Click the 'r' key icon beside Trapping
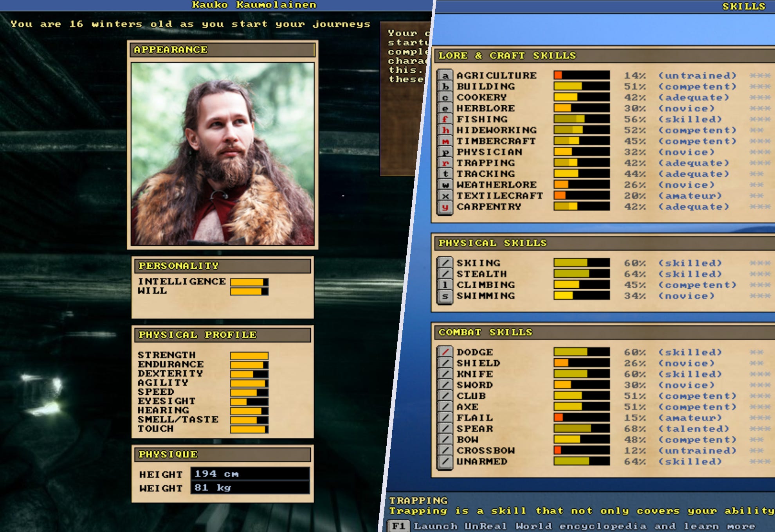The width and height of the screenshot is (775, 532). 445,163
